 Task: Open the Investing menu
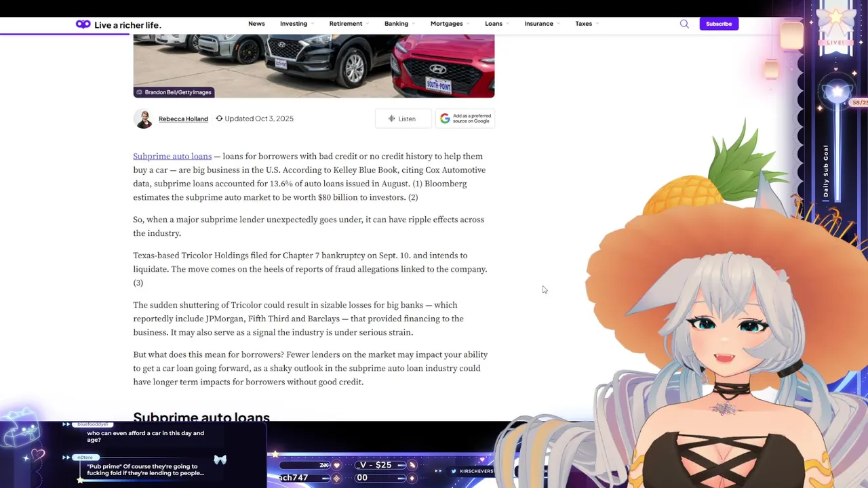296,24
